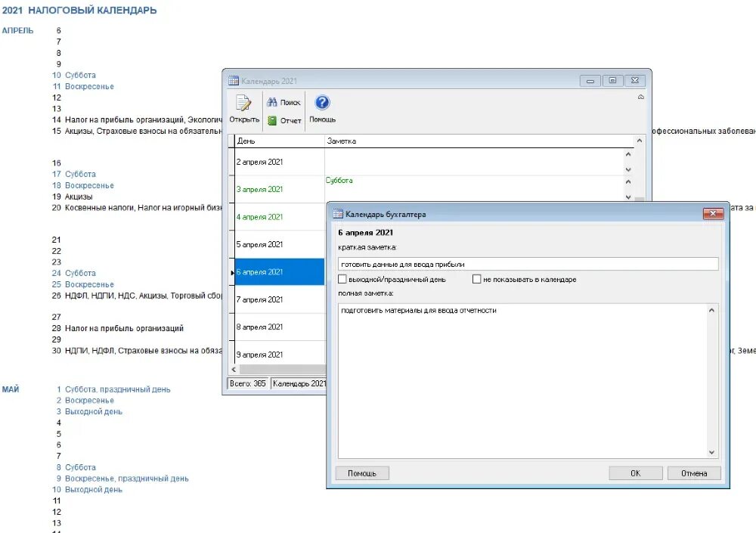Viewport: 756px width, 533px height.
Task: Click 11 Воскресенье entry under АПРЕЛЬ
Action: 83,86
